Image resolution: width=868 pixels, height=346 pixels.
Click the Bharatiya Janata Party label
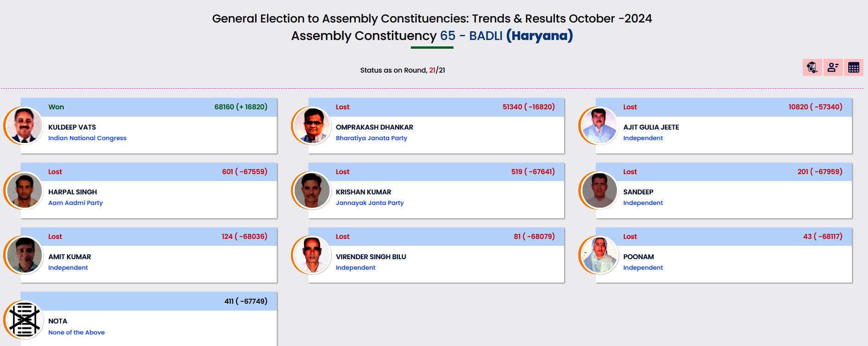point(371,138)
